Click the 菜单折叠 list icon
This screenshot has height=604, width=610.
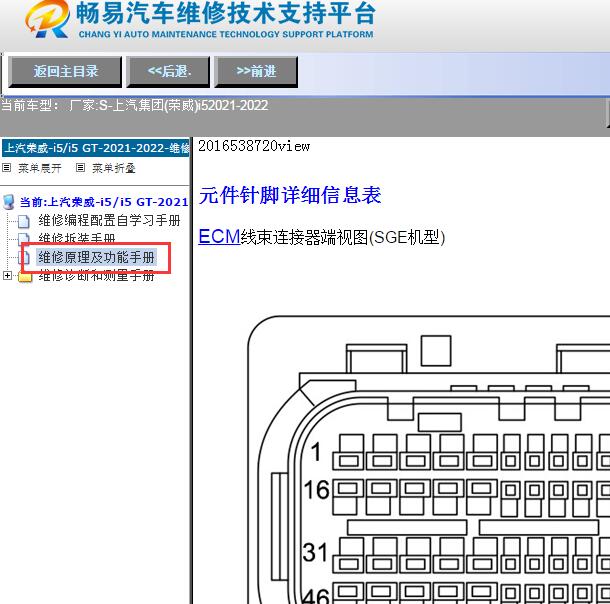pos(80,168)
